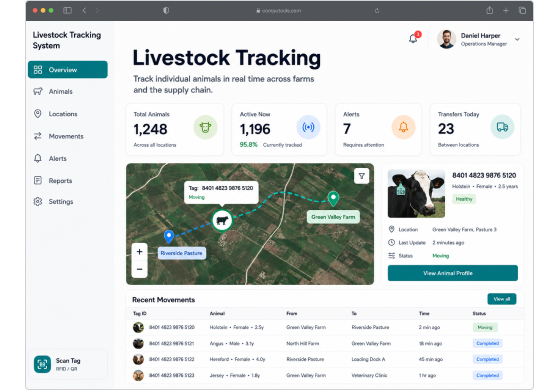Select the blue Riverside Pasture pin

(x=169, y=236)
